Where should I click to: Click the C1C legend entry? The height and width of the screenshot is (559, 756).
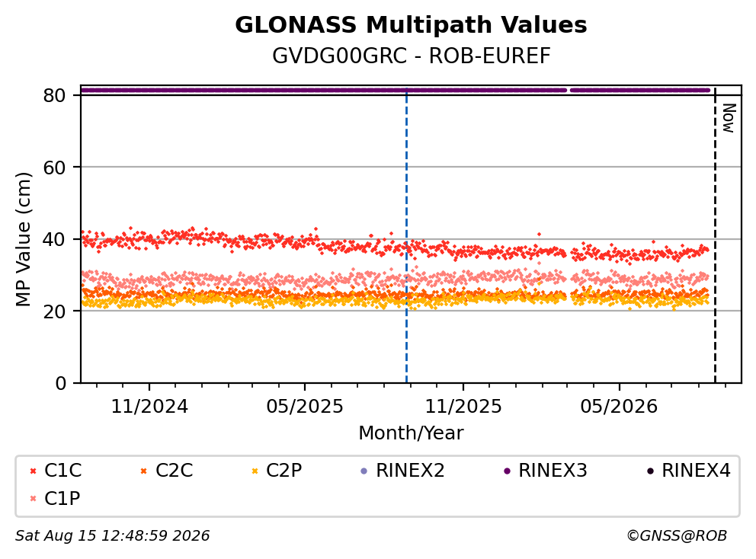click(56, 471)
